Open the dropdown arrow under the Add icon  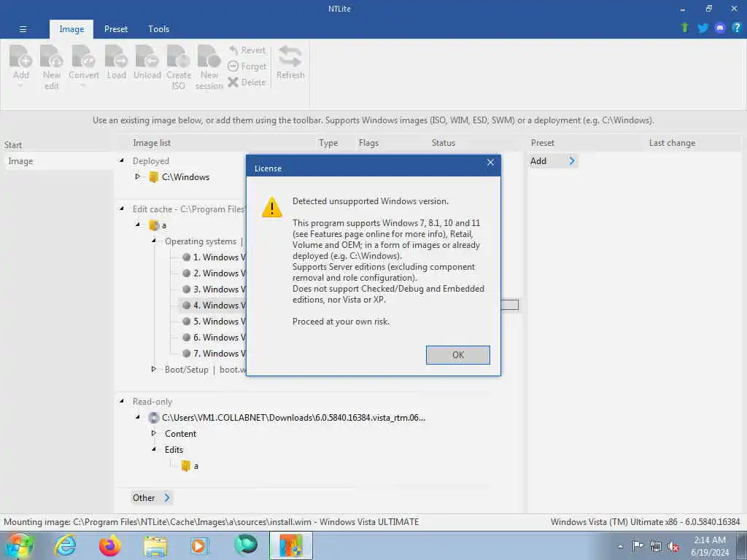(x=20, y=86)
